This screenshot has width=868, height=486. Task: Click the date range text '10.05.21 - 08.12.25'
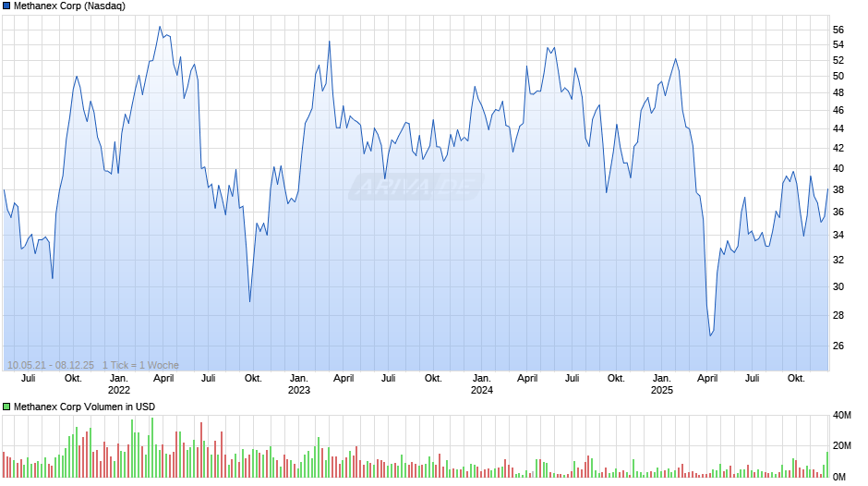[x=51, y=365]
